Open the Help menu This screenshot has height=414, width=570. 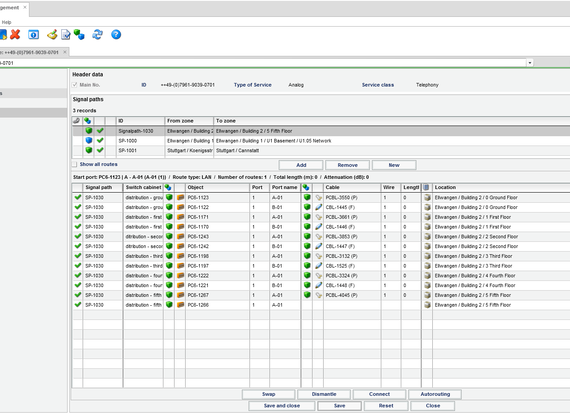(6, 22)
